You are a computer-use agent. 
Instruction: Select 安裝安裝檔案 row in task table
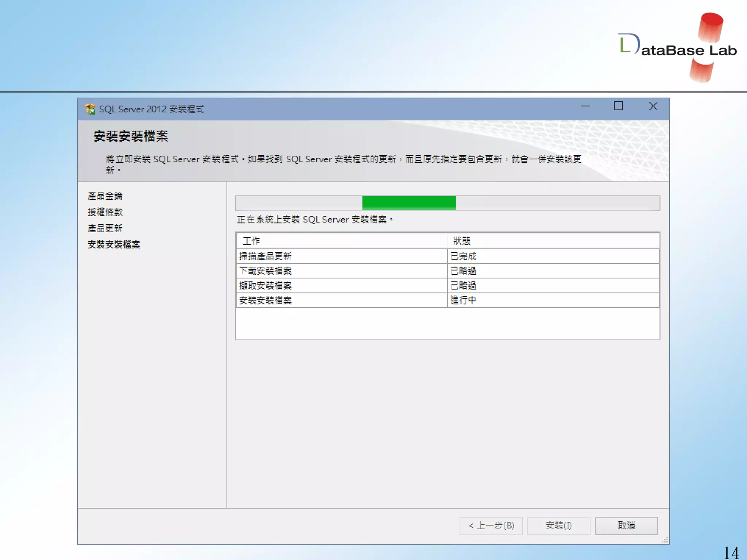[448, 300]
